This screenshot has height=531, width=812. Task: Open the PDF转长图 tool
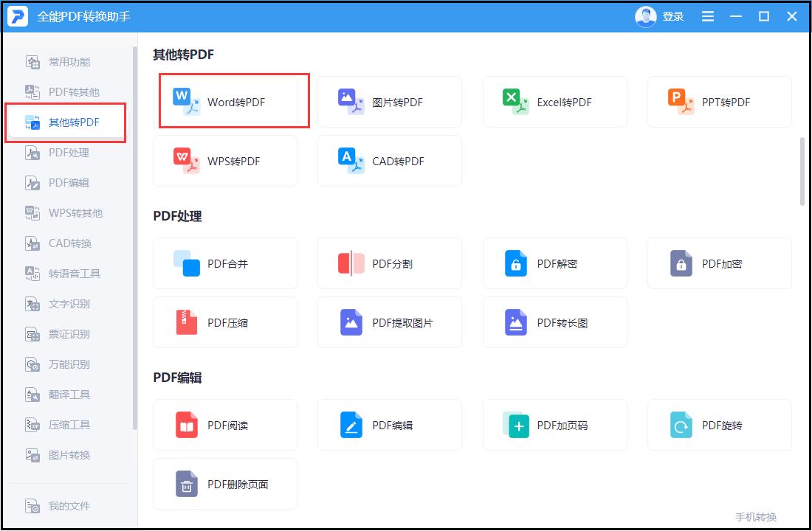[554, 322]
